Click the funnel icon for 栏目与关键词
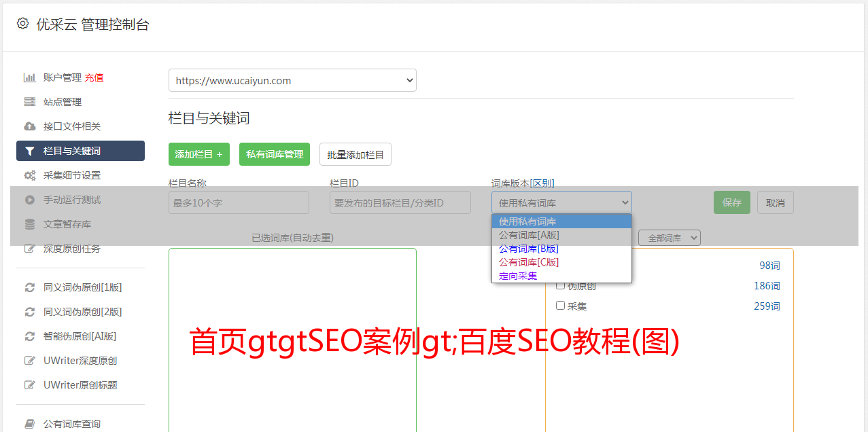The height and width of the screenshot is (432, 868). 29,151
